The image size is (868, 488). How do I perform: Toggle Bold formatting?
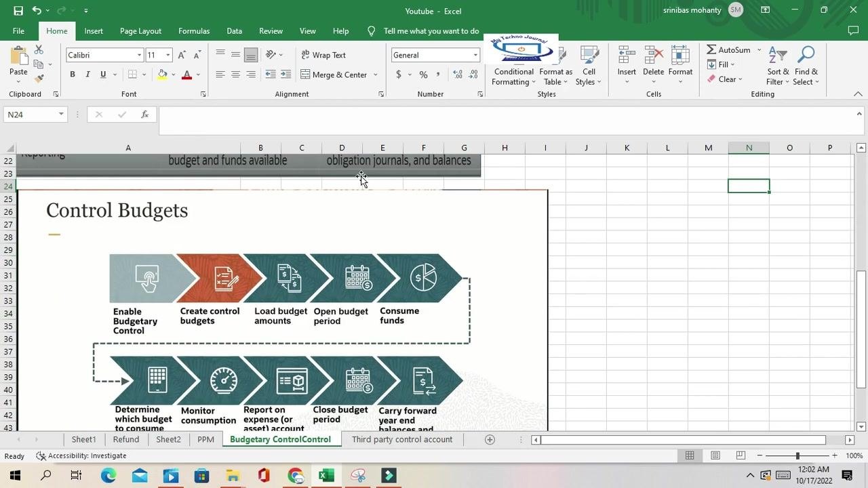click(73, 75)
